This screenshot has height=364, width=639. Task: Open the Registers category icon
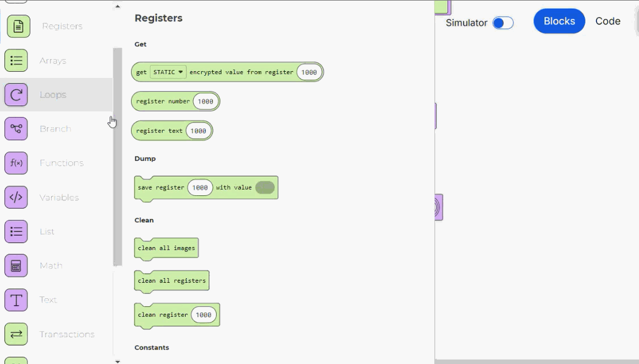(x=16, y=26)
